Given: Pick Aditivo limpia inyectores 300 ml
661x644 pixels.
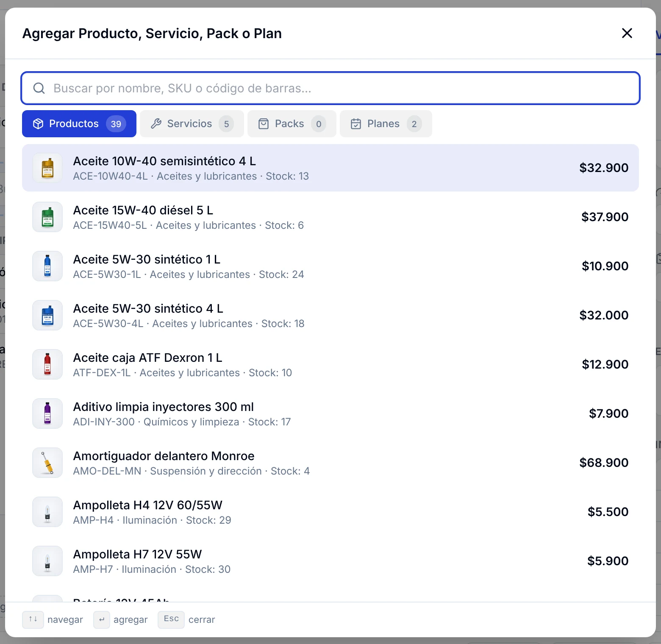Looking at the screenshot, I should click(330, 414).
